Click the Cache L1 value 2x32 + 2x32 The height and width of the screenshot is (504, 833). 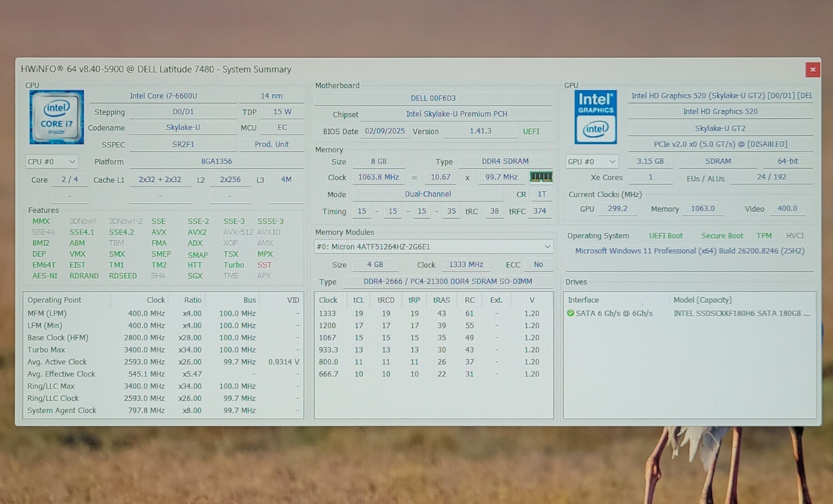160,180
